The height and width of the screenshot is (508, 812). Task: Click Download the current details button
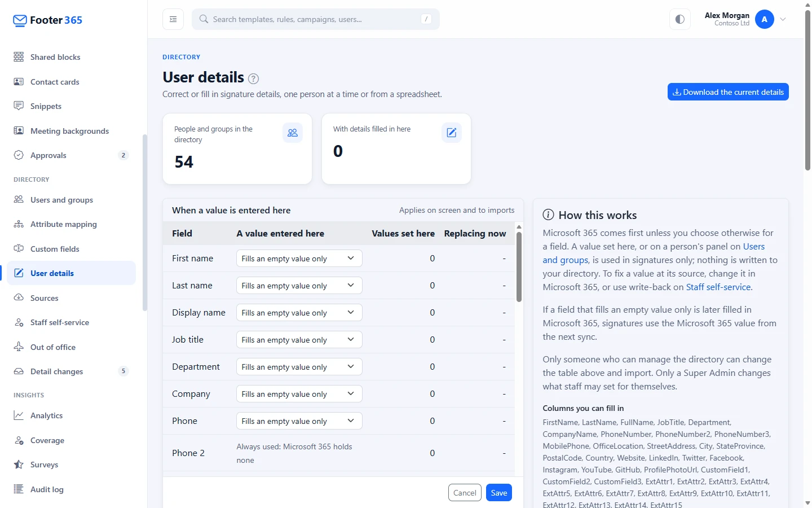click(728, 92)
